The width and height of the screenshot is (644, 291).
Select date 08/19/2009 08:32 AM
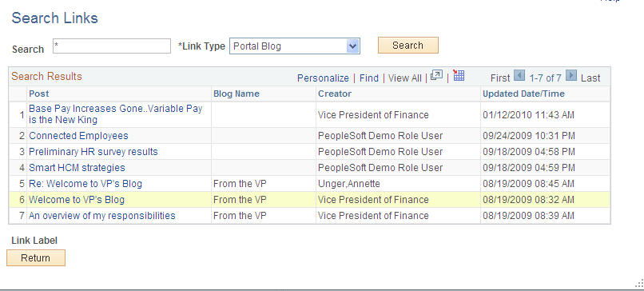pos(528,200)
